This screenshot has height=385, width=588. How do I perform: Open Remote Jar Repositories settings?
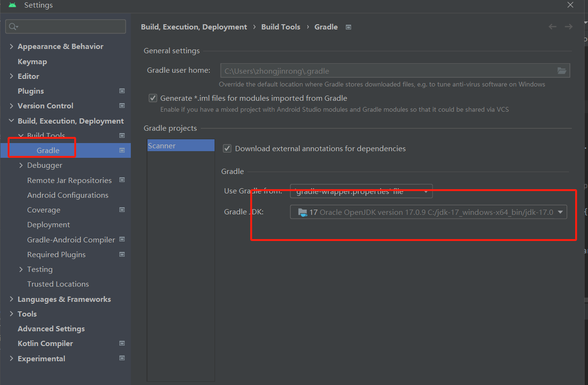69,180
